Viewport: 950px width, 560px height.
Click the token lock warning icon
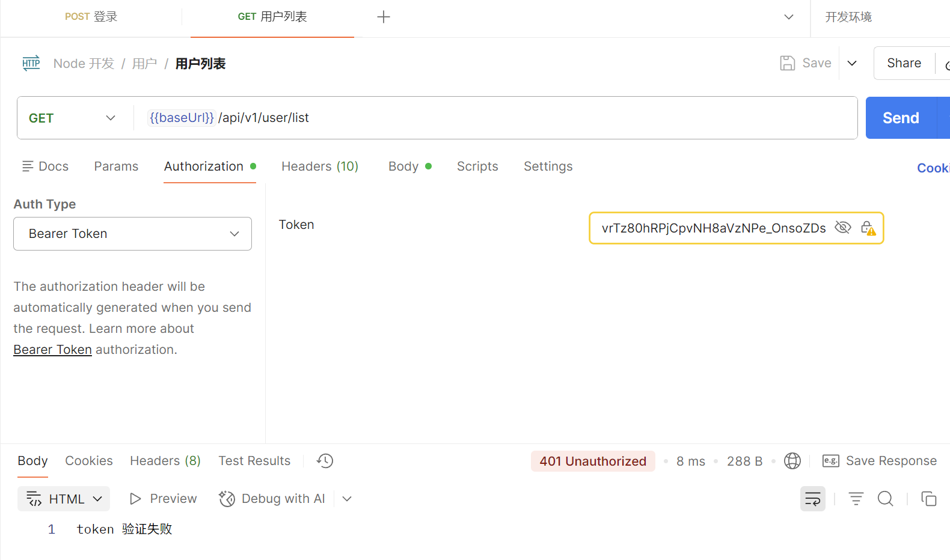click(x=868, y=228)
